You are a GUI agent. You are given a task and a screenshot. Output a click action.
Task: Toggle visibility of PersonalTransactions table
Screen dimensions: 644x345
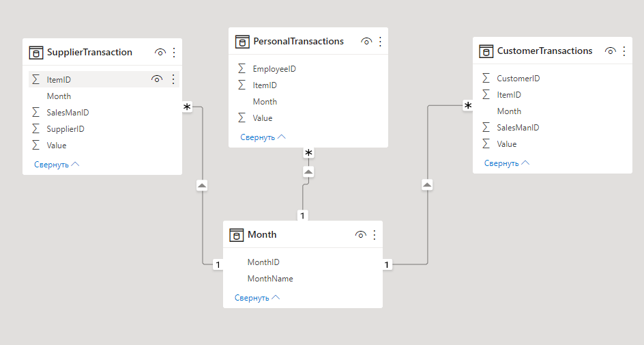tap(366, 41)
